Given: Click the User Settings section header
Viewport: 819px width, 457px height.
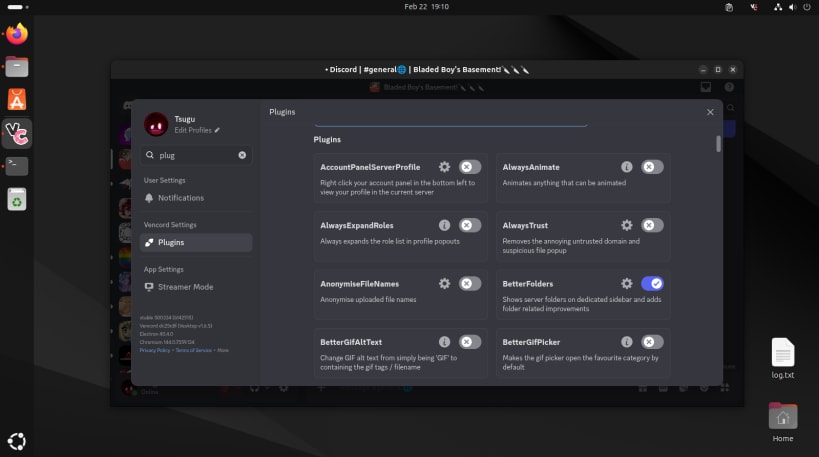Looking at the screenshot, I should click(x=165, y=180).
